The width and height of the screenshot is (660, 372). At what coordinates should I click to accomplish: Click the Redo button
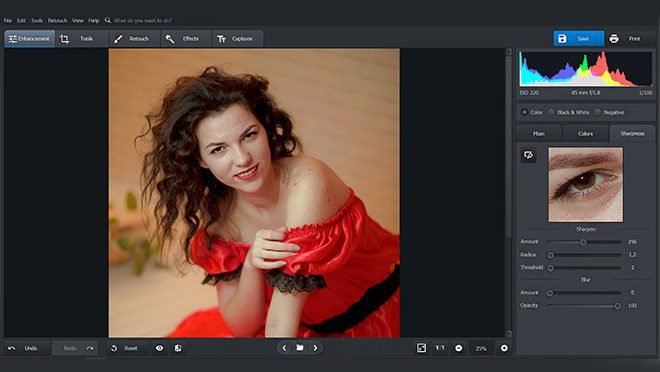(75, 348)
